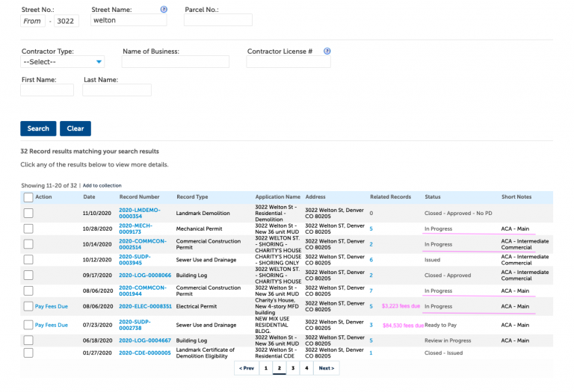Image resolution: width=574 pixels, height=392 pixels.
Task: Open record 2020-COMMCON-0002514
Action: pyautogui.click(x=143, y=244)
